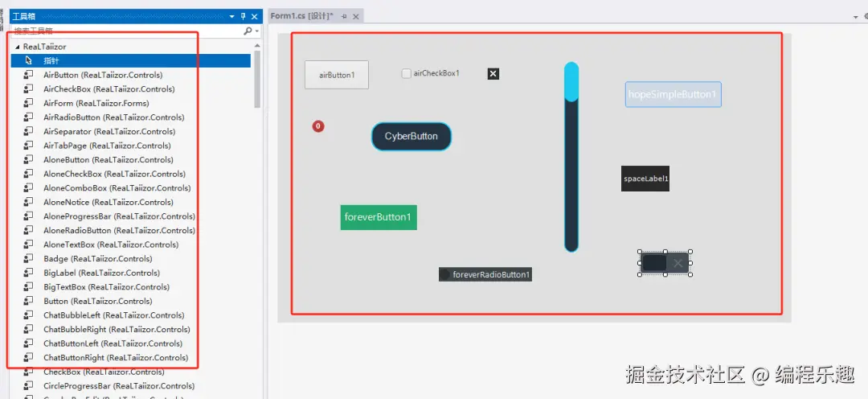The width and height of the screenshot is (868, 399).
Task: Open the toolbox window options dropdown arrow
Action: coord(232,17)
